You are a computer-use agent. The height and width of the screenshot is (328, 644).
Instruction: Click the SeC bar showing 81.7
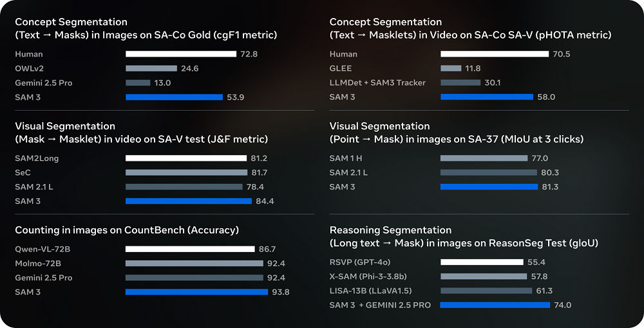click(x=186, y=172)
